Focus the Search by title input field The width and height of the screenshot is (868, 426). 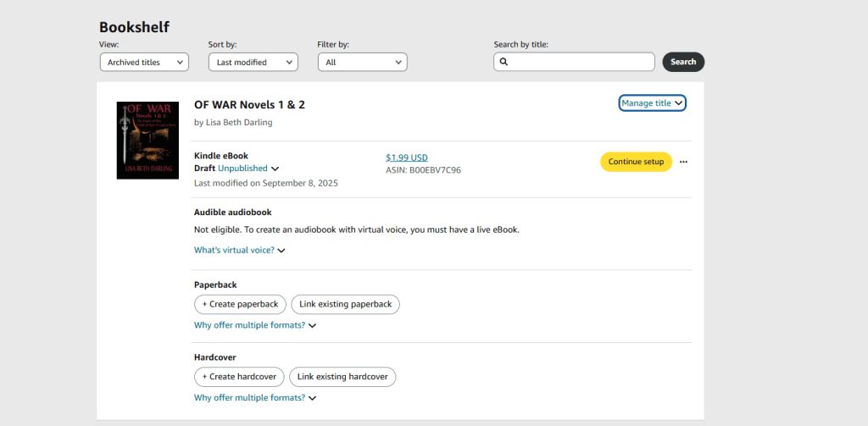pos(581,62)
